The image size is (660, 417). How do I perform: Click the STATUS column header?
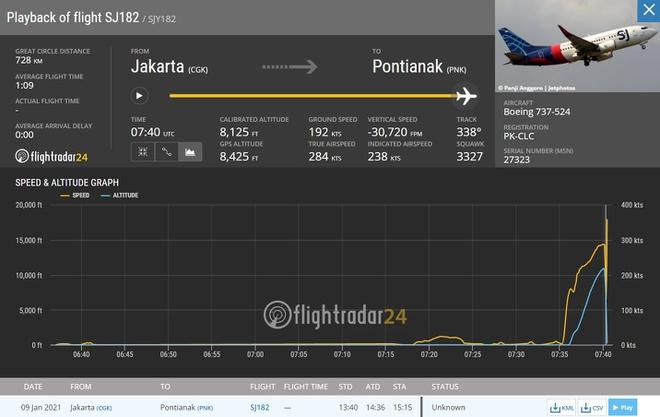click(445, 386)
